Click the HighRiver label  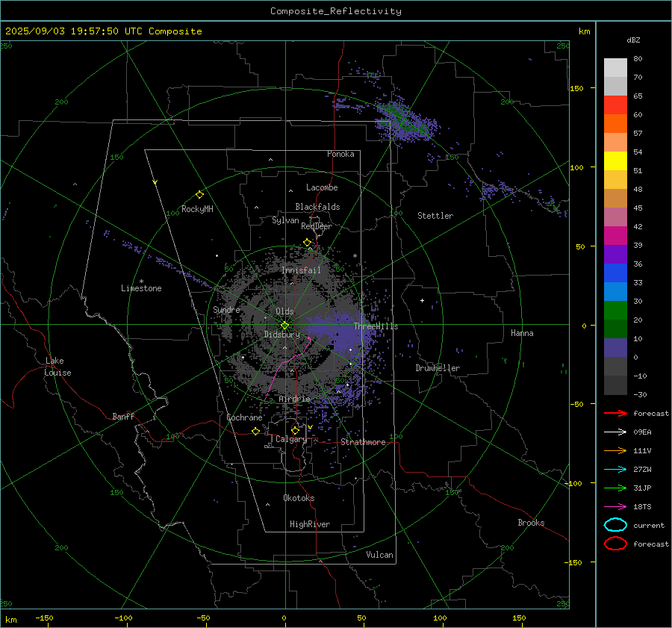(310, 524)
